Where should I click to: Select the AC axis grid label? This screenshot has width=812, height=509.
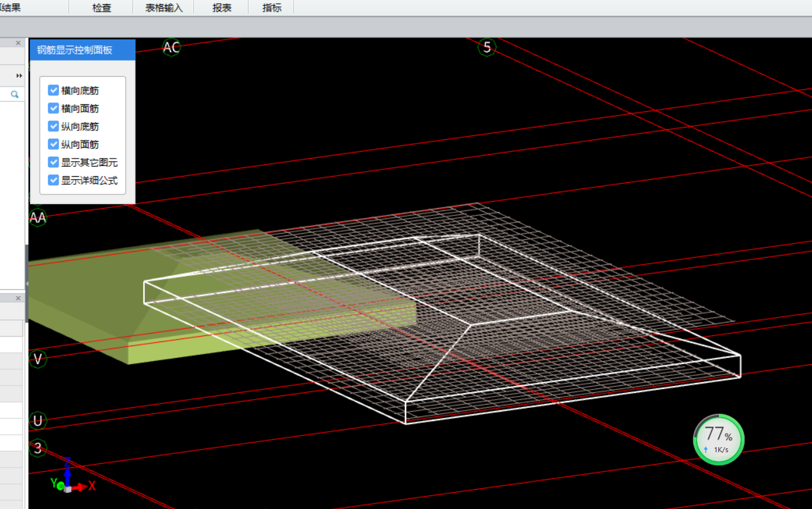[x=171, y=47]
